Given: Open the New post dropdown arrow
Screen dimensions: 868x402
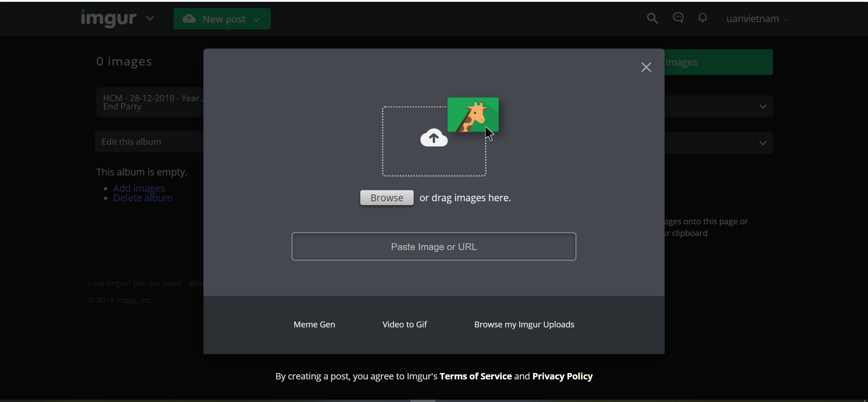Looking at the screenshot, I should pyautogui.click(x=257, y=19).
